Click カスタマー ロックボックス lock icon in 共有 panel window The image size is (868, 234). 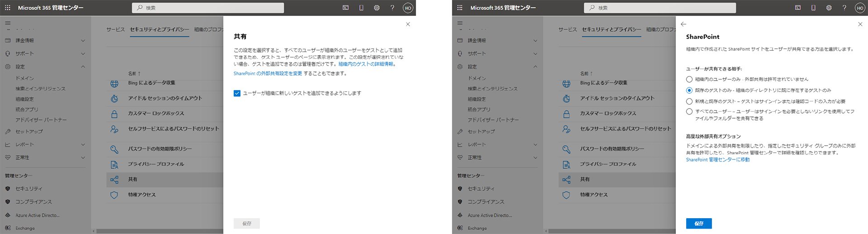114,114
